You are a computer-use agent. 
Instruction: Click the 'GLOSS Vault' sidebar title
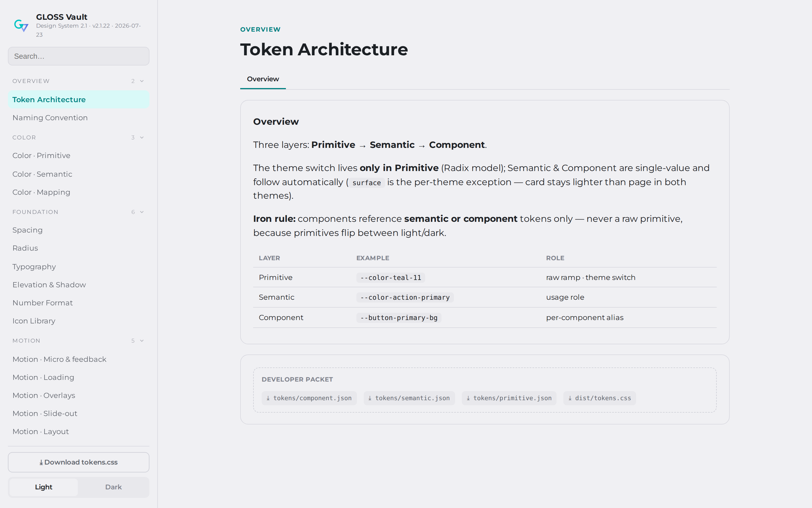62,17
